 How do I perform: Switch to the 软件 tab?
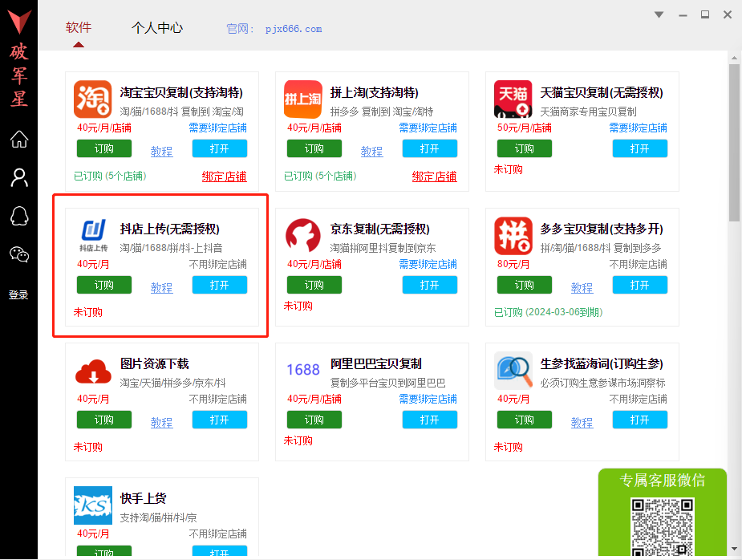(79, 27)
